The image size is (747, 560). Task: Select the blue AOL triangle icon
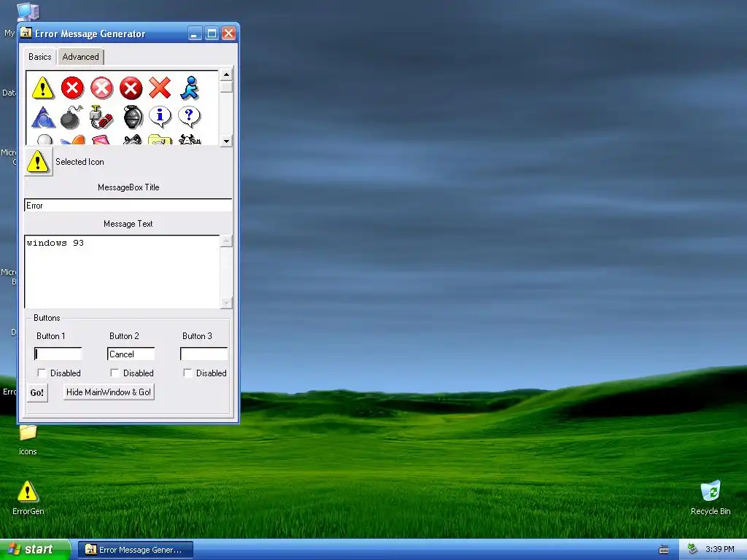point(43,117)
